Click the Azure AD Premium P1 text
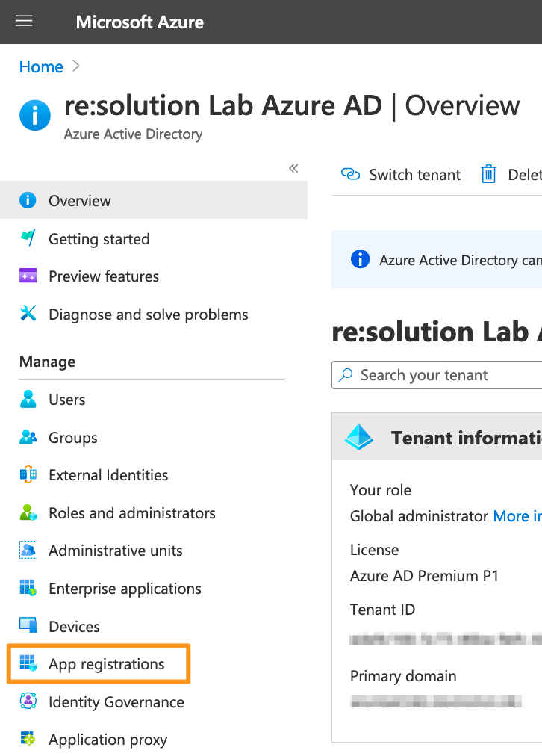The image size is (542, 756). pyautogui.click(x=424, y=576)
